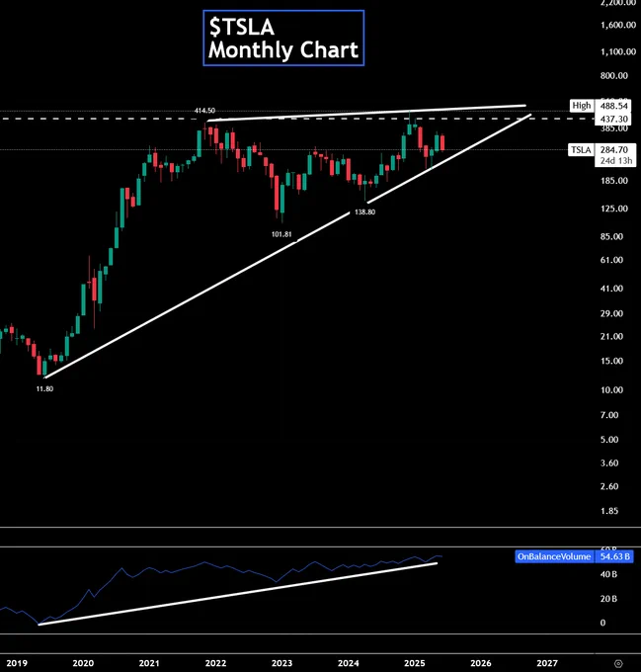Screen dimensions: 641x672
Task: Click the 1.85 price scale value
Action: 609,511
